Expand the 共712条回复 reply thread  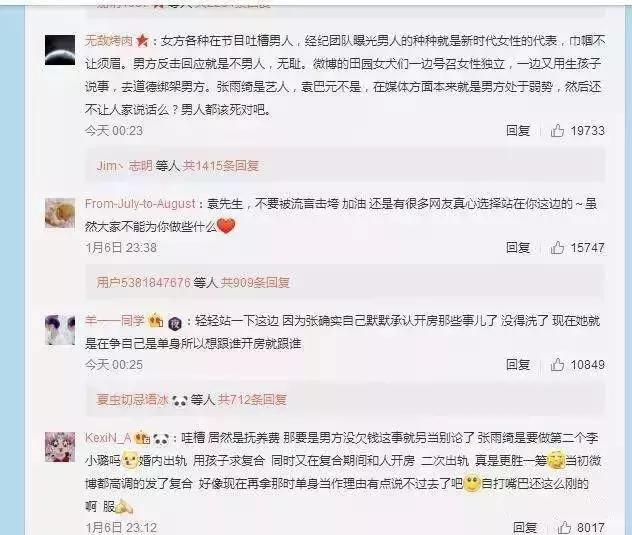coord(252,400)
